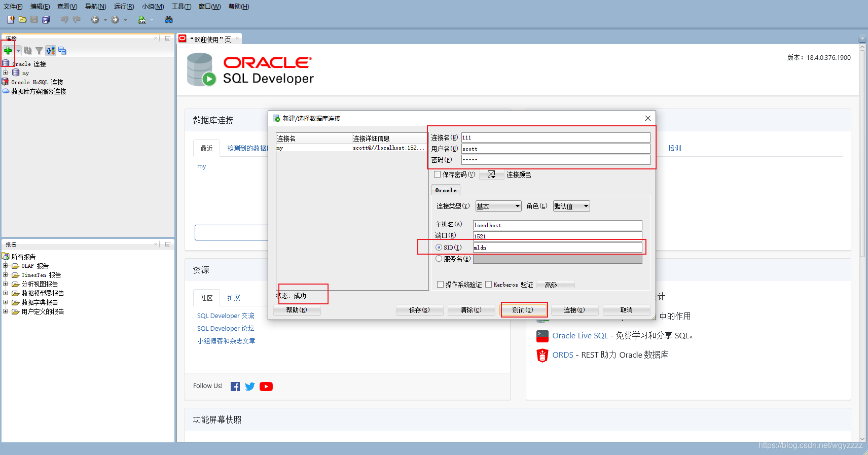
Task: Expand the 'my' connection tree node
Action: (6, 73)
